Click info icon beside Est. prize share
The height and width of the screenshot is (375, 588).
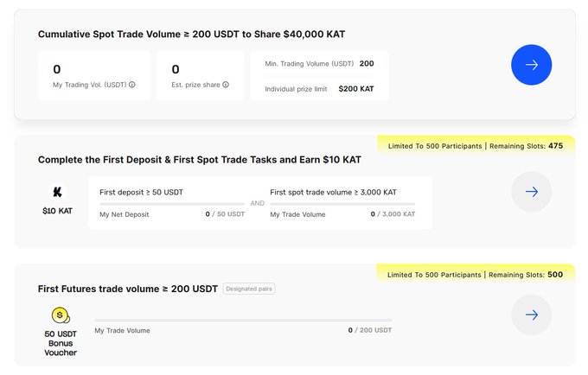tap(226, 85)
